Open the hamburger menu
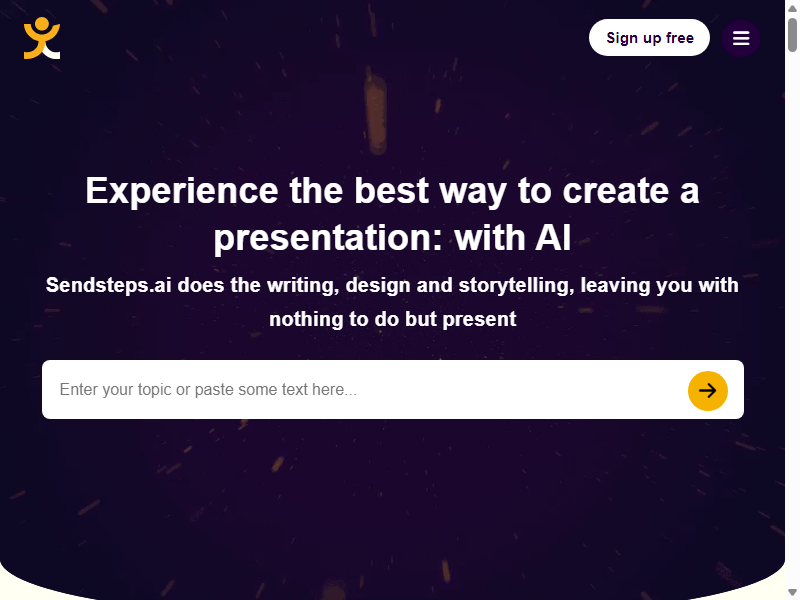This screenshot has width=800, height=600. tap(741, 38)
